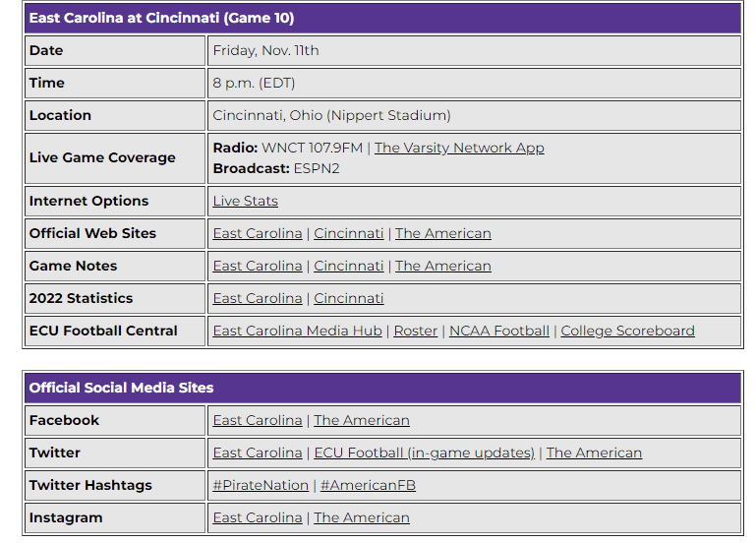View Cincinnati 2022 statistics
Screen dimensions: 756x543
[x=349, y=298]
